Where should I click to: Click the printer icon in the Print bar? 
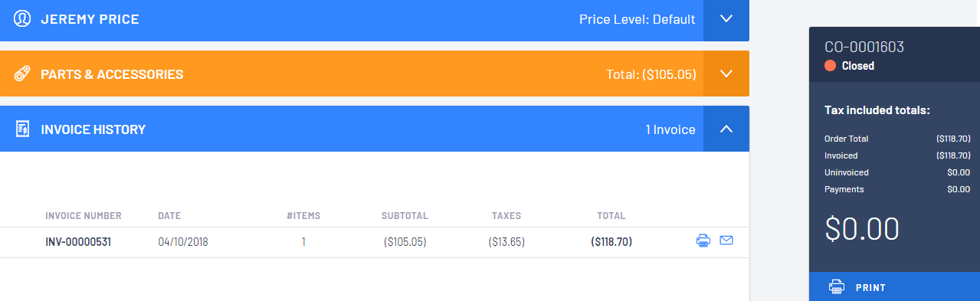[836, 287]
